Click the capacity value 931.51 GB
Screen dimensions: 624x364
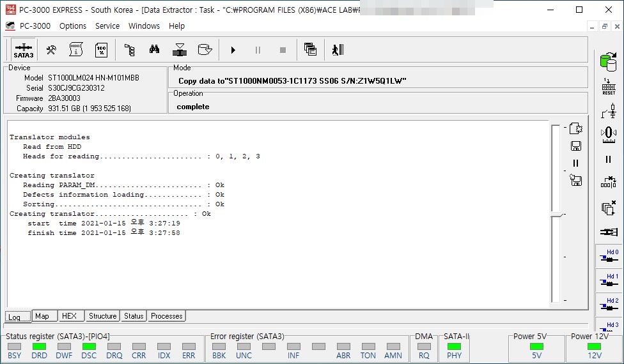(89, 109)
